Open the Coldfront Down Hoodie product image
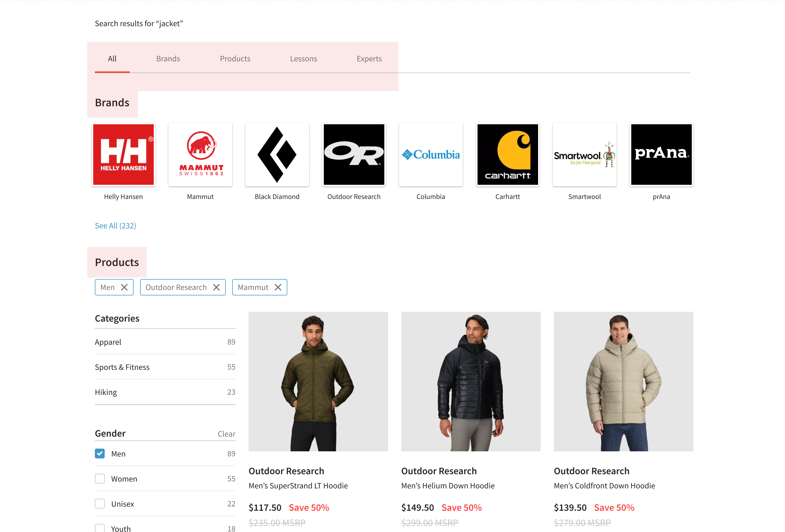 click(x=623, y=381)
